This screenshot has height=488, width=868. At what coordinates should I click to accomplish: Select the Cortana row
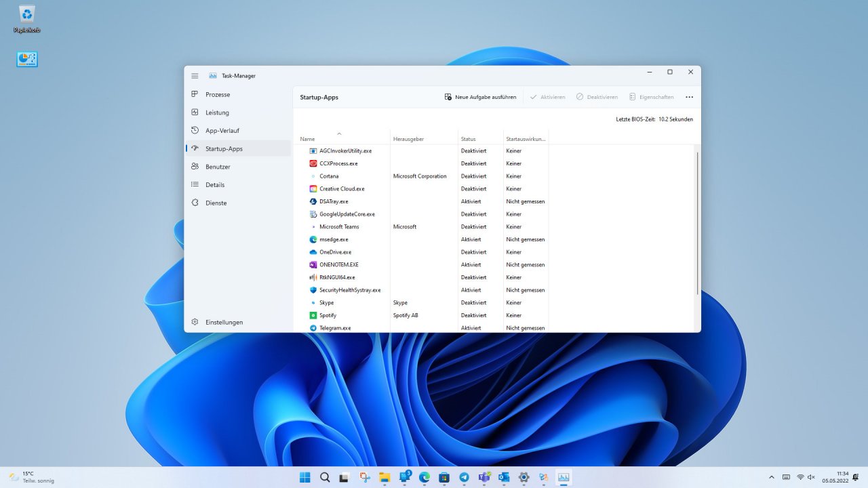click(x=422, y=176)
